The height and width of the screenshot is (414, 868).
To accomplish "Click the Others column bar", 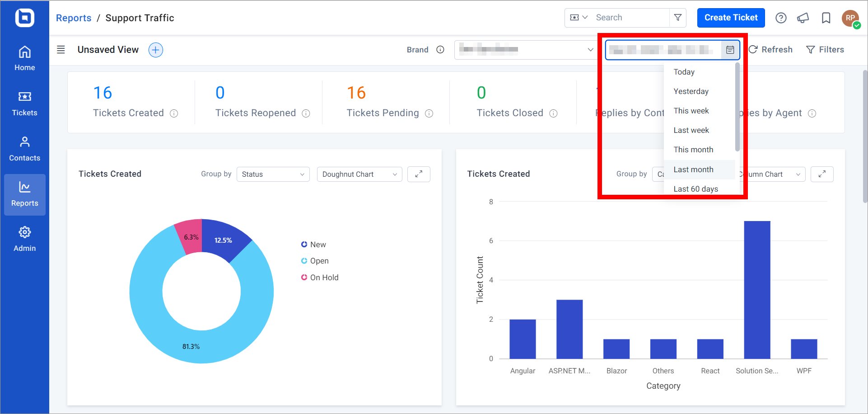I will [x=663, y=349].
